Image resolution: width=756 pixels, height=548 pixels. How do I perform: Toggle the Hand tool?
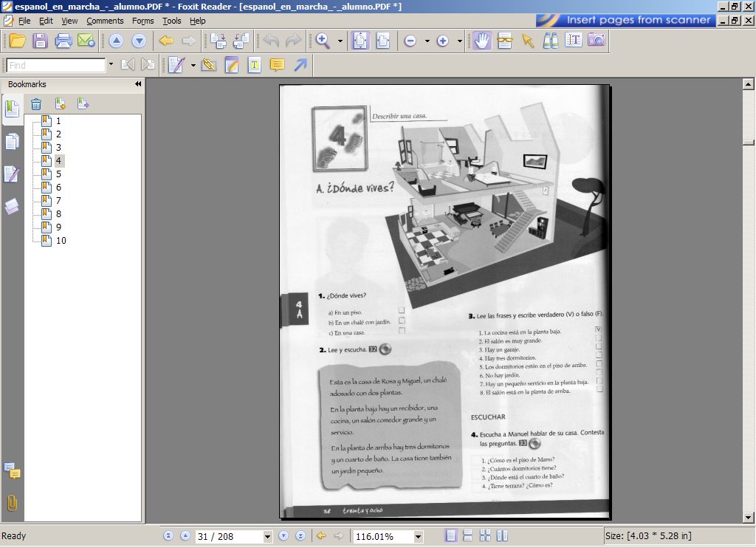point(481,41)
